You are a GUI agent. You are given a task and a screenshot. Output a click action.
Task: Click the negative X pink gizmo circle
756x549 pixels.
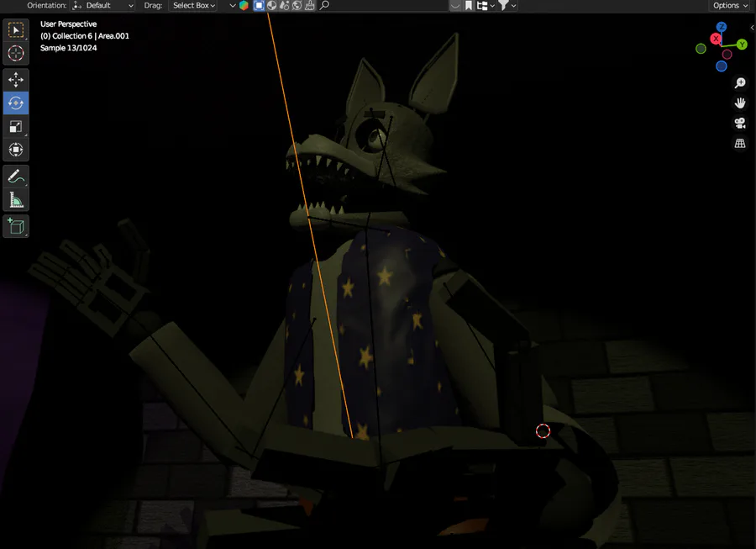coord(727,55)
